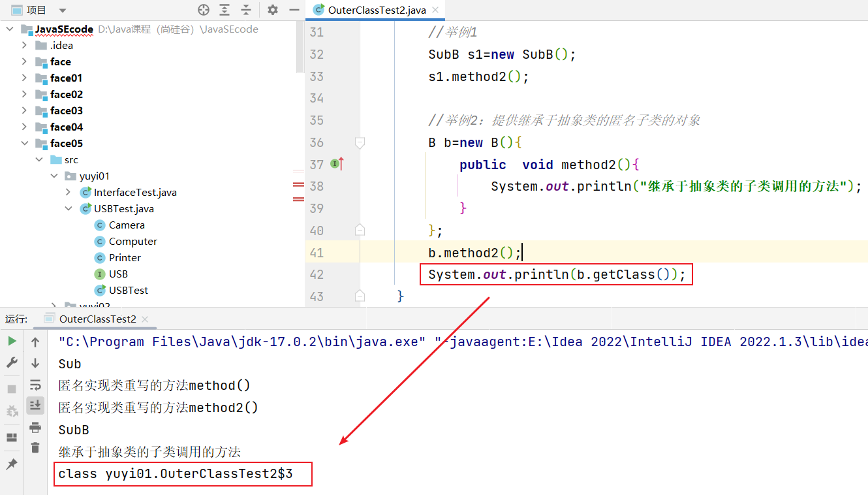
Task: Expand the InterfaceTest.java node arrow
Action: (x=69, y=192)
